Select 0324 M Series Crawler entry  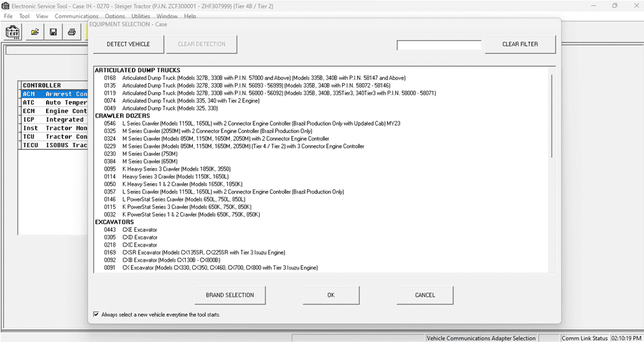pos(216,139)
